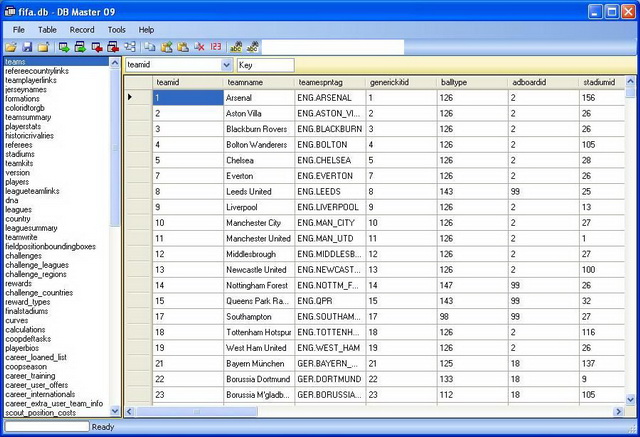Click the red 123 numbering icon

coord(216,47)
